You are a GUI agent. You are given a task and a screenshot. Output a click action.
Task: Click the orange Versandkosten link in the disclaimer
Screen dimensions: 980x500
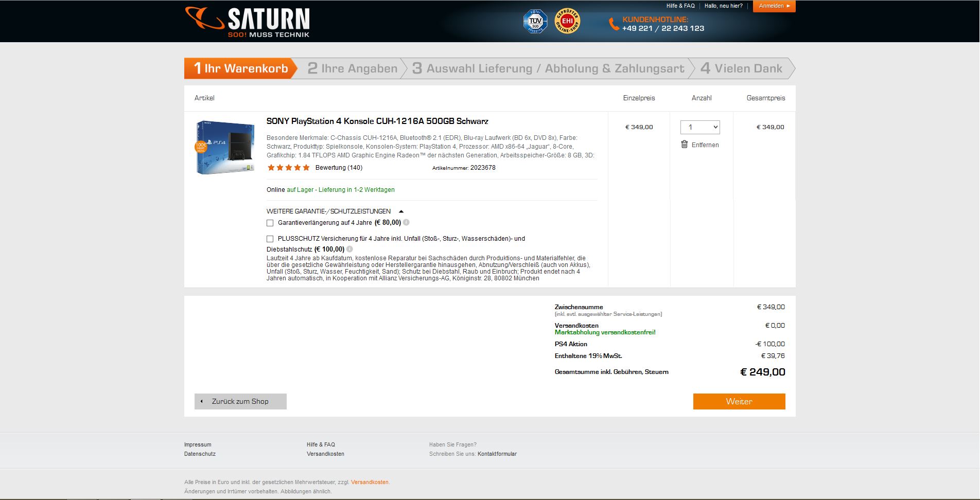pos(370,482)
